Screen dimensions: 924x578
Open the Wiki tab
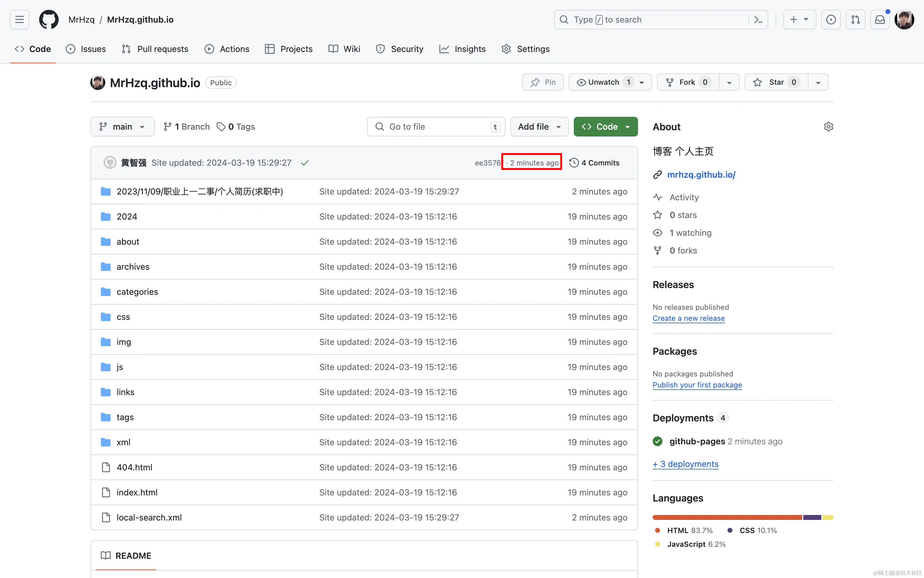[344, 49]
